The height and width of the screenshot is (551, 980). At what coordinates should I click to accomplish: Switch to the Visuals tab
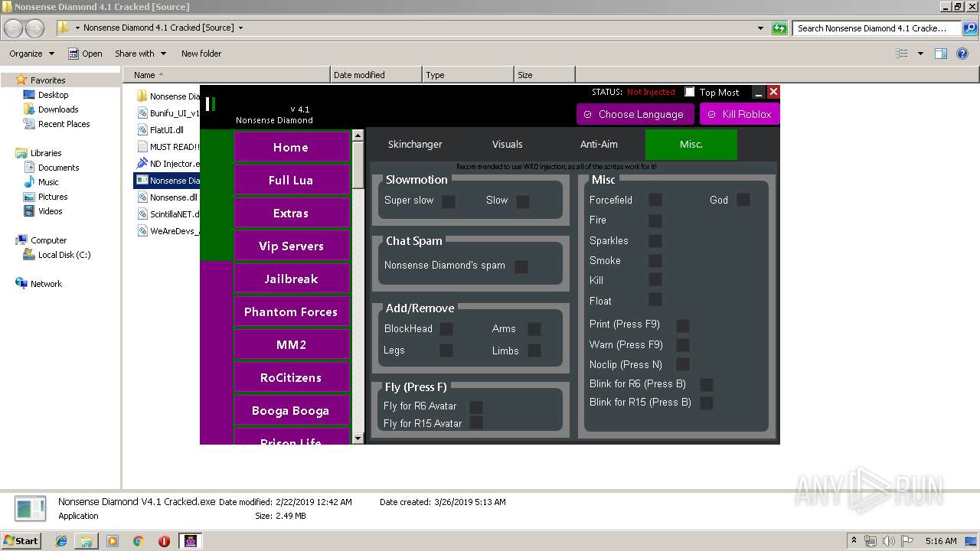point(508,145)
